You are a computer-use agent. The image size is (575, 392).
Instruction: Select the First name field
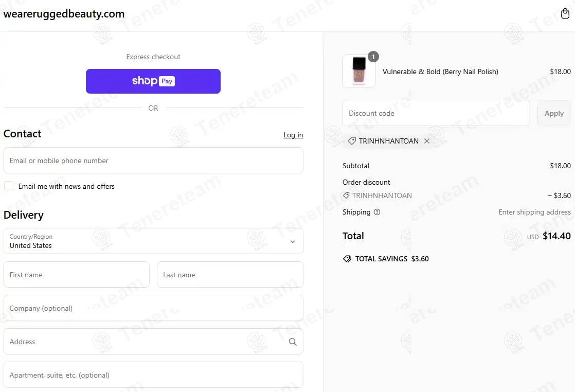click(x=76, y=275)
